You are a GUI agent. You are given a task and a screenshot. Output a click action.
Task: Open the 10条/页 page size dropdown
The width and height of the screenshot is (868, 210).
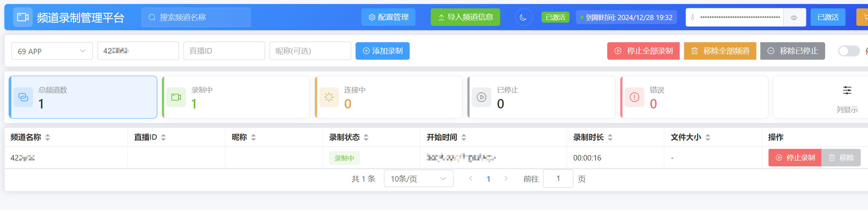point(418,179)
